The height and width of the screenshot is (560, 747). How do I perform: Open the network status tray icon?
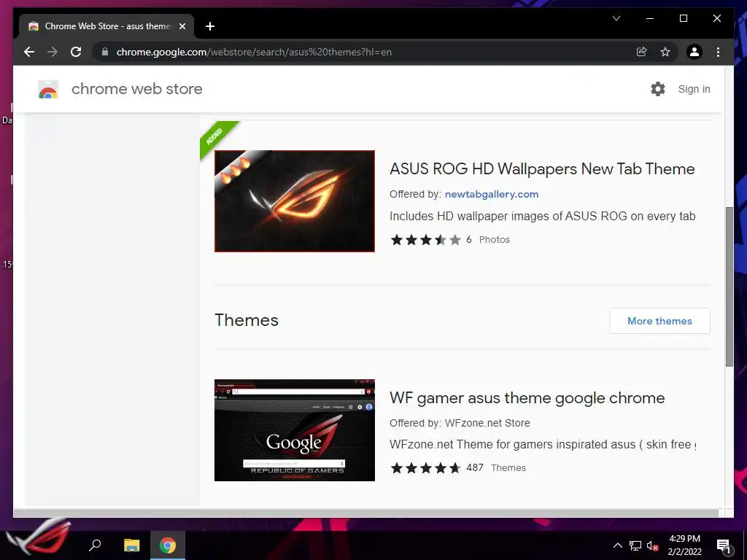pyautogui.click(x=635, y=545)
